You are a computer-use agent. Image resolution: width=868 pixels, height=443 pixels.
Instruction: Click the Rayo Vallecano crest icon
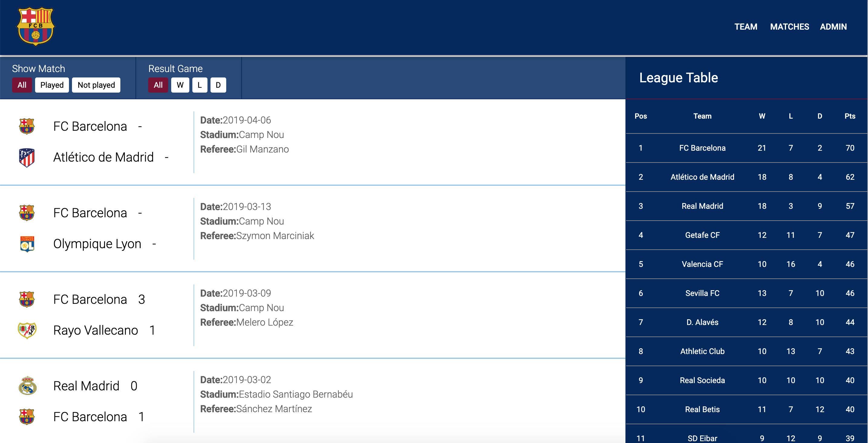tap(27, 330)
